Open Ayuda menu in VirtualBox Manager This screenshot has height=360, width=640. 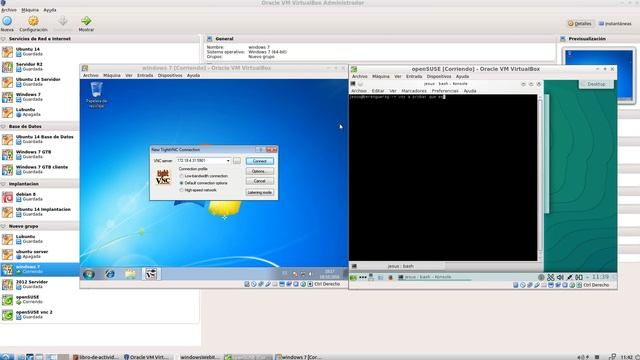[x=50, y=10]
